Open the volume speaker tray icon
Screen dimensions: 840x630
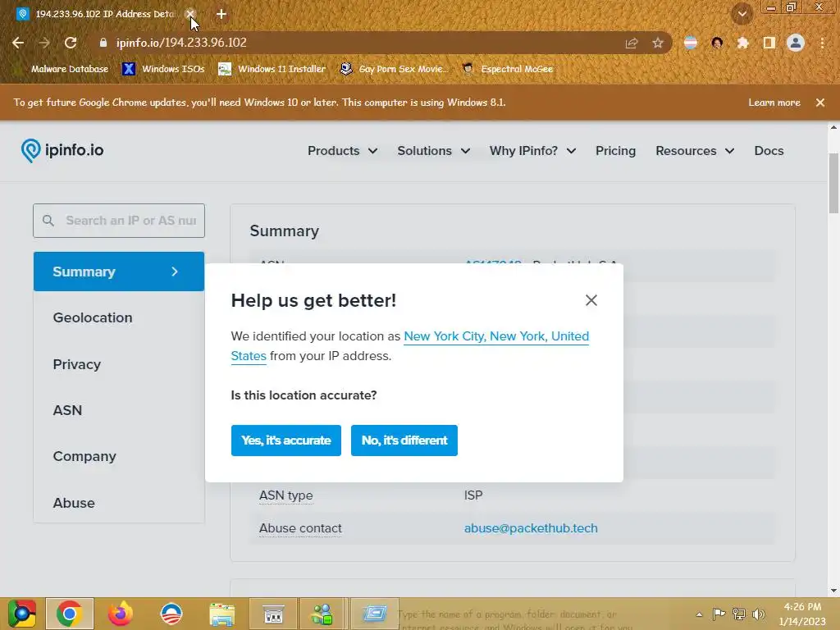(x=758, y=614)
